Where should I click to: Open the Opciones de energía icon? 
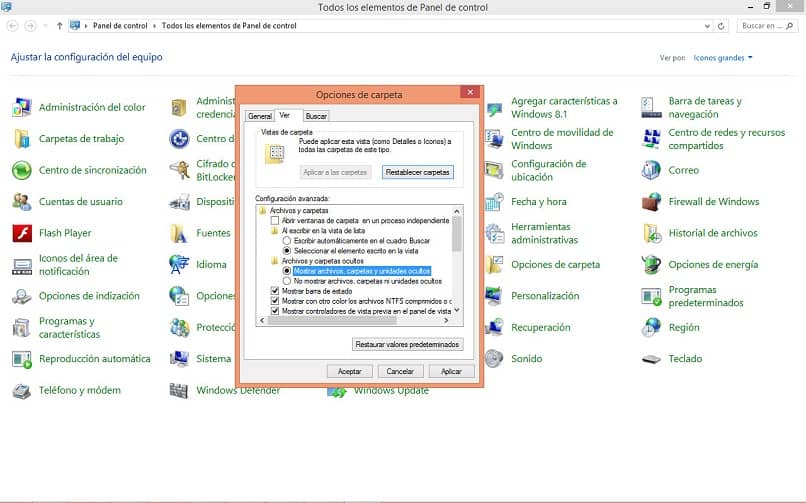(651, 265)
